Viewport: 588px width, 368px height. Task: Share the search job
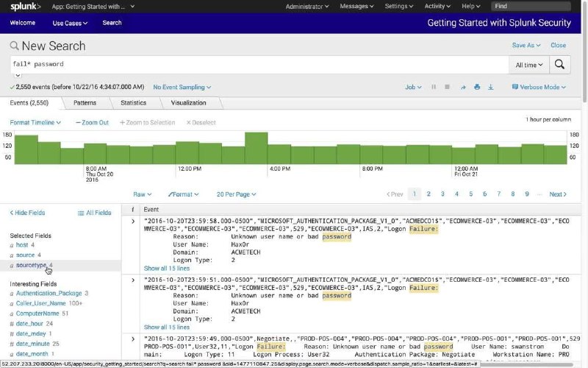point(463,87)
